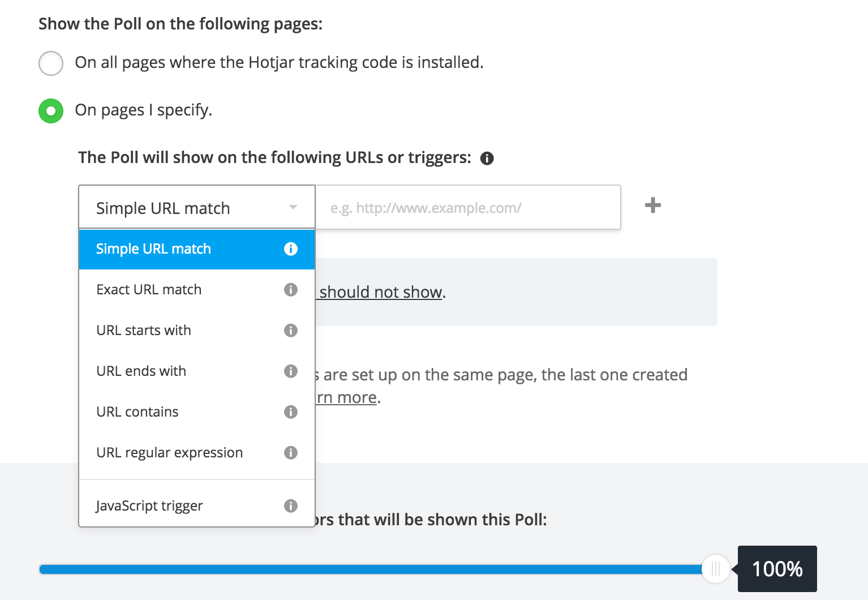Click the info icon next to URL regular expression
Screen dimensions: 868x600
point(291,452)
